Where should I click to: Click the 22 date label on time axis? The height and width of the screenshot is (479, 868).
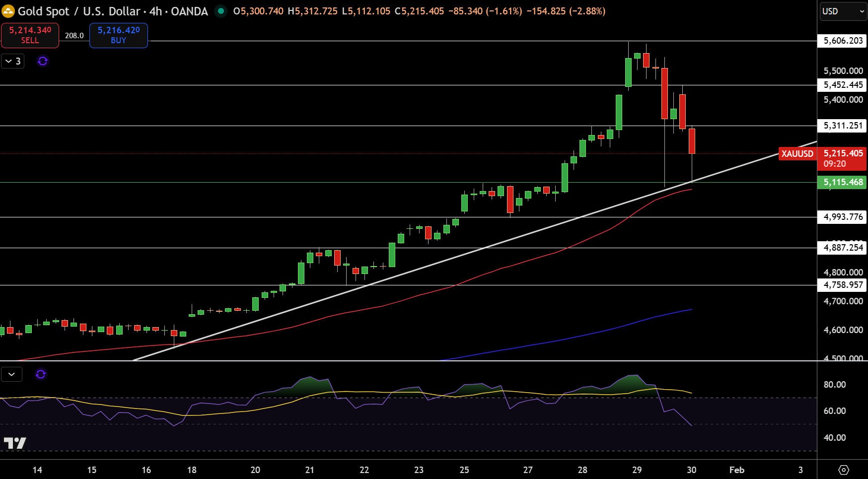click(364, 470)
